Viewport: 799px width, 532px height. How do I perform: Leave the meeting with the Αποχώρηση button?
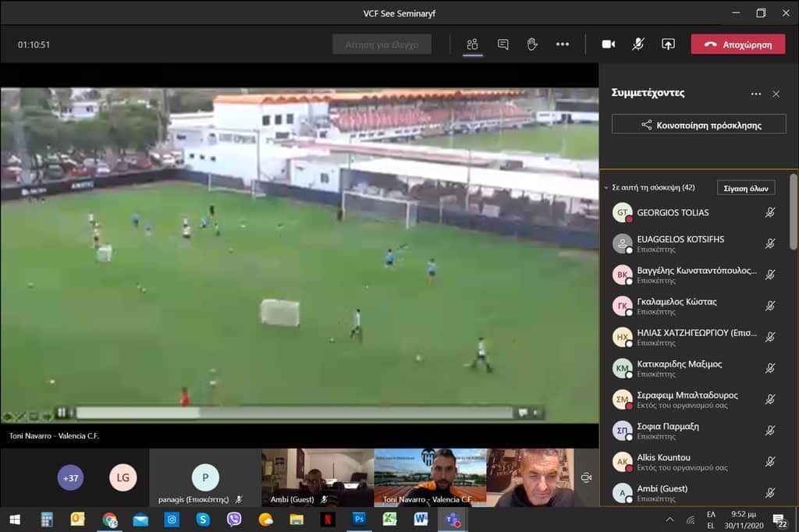click(738, 44)
